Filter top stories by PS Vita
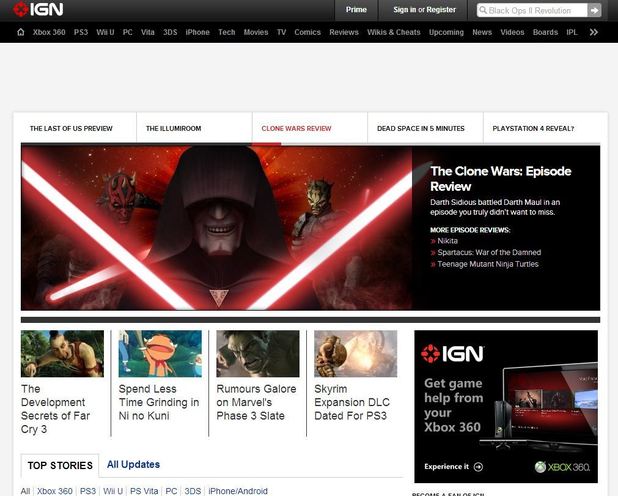618x496 pixels. 144,491
